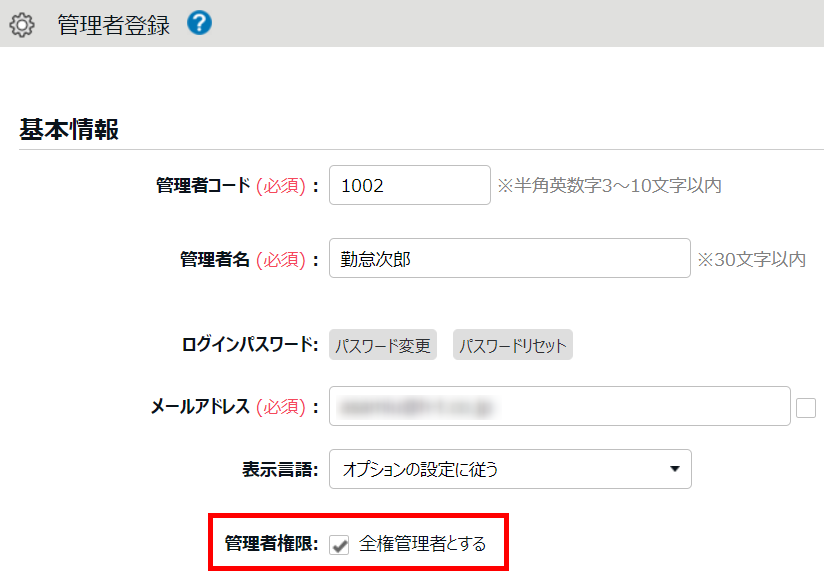Screen dimensions: 824x584
Task: Focus the 管理者コード field containing 1002
Action: 409,185
